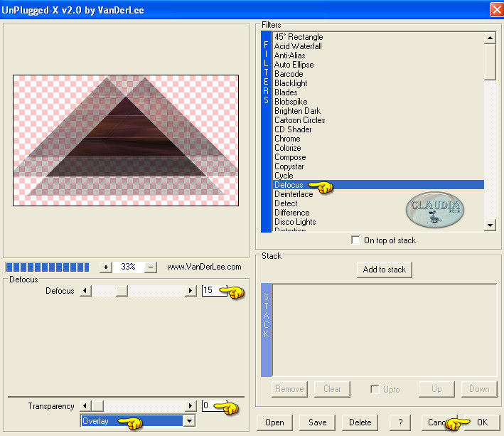Open the www.VanDerLee.com link

[x=204, y=267]
